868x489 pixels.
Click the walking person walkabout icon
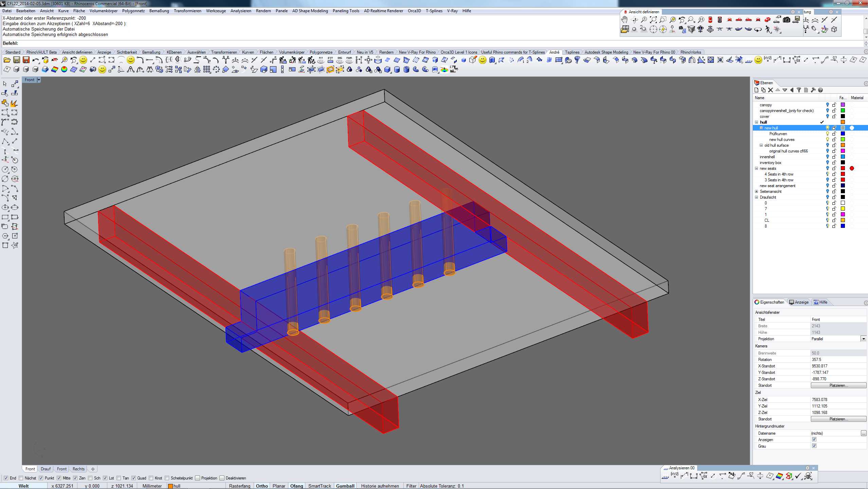pyautogui.click(x=768, y=30)
